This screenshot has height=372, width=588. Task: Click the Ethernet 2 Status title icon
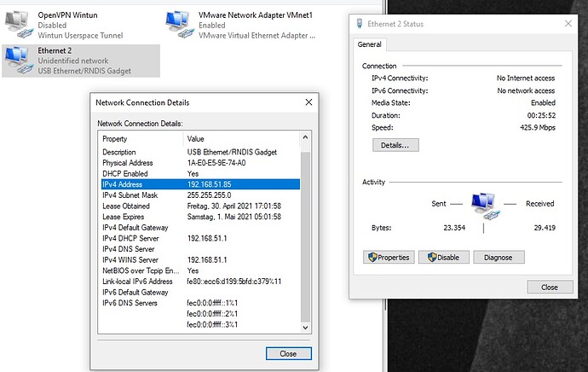click(x=360, y=24)
